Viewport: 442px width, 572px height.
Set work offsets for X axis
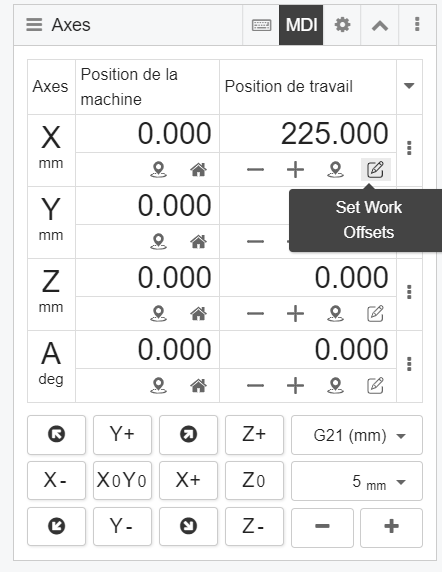(x=375, y=170)
